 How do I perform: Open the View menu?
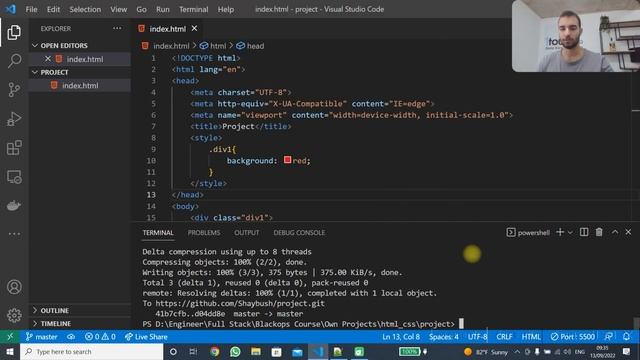118,9
